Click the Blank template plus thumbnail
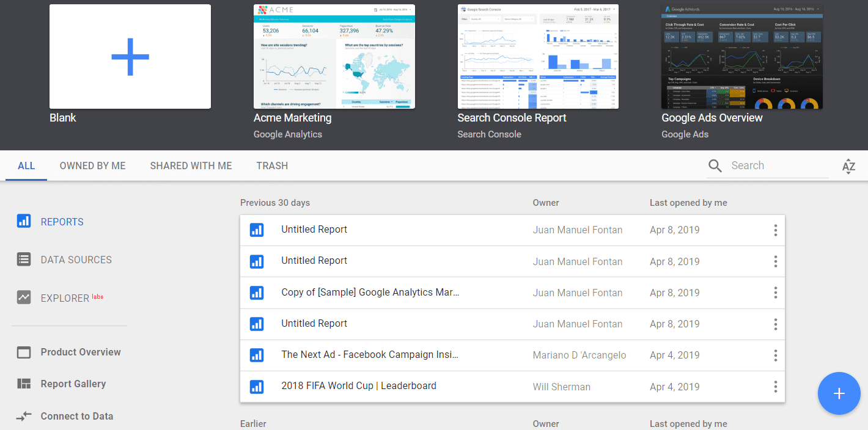868x430 pixels. click(130, 57)
